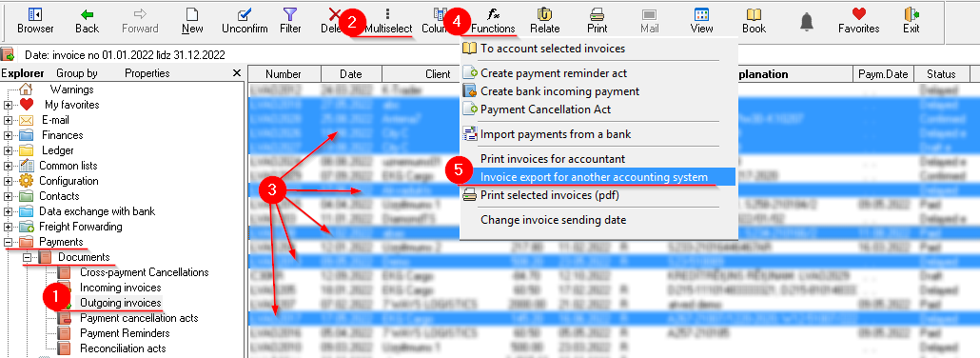
Task: Expand the Contacts tree node
Action: point(9,196)
